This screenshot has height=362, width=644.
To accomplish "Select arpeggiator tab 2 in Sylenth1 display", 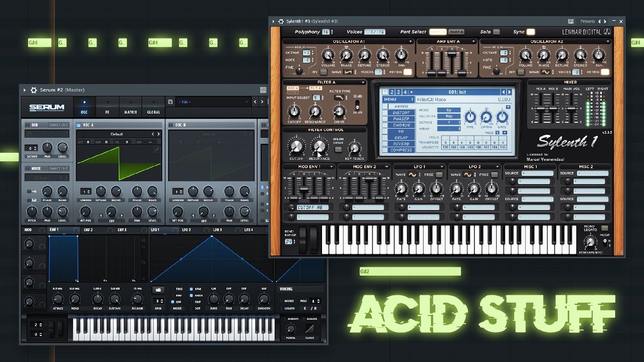I will point(391,92).
